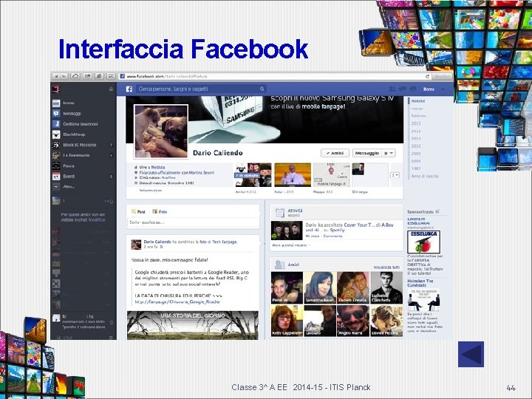Click the Black IC Riccione sidebar item

point(83,145)
